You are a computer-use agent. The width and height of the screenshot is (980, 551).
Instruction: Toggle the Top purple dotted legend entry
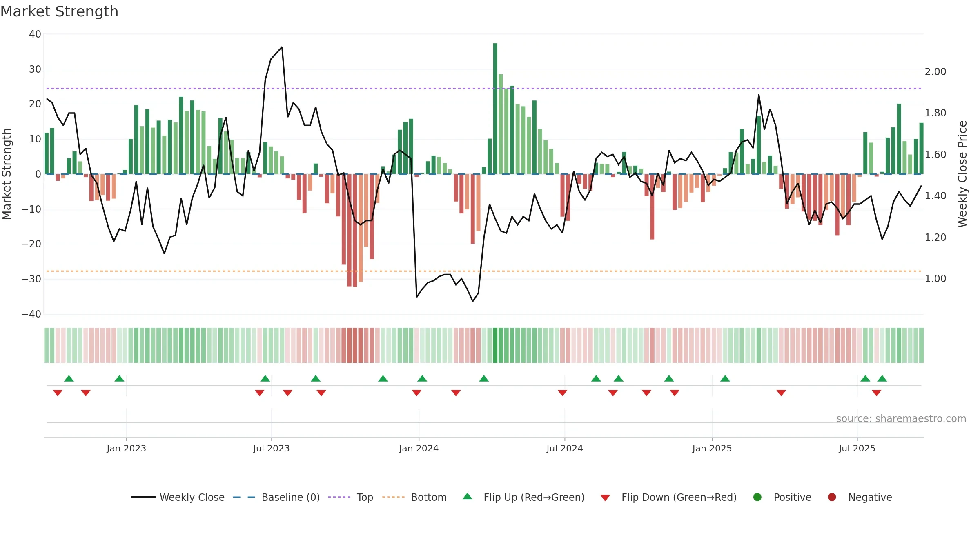351,497
